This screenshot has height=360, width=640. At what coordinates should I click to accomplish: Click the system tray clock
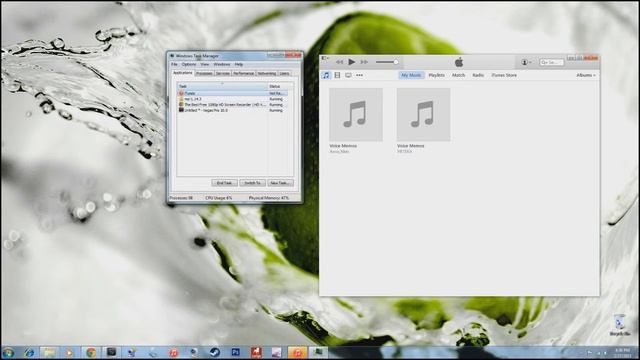pyautogui.click(x=622, y=353)
